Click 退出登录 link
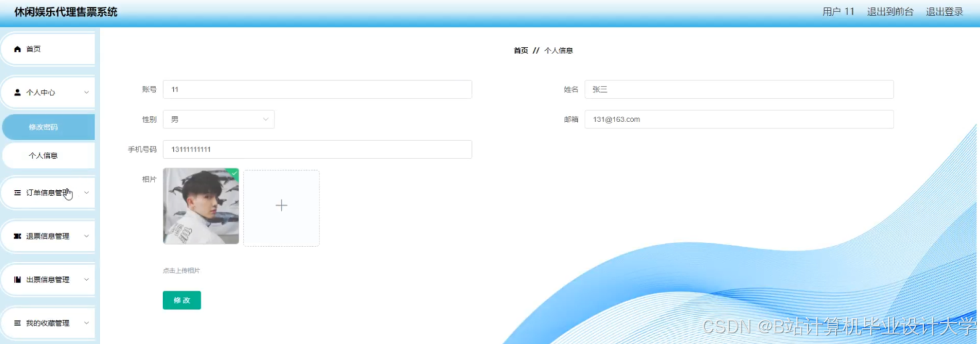The width and height of the screenshot is (980, 344). tap(945, 11)
